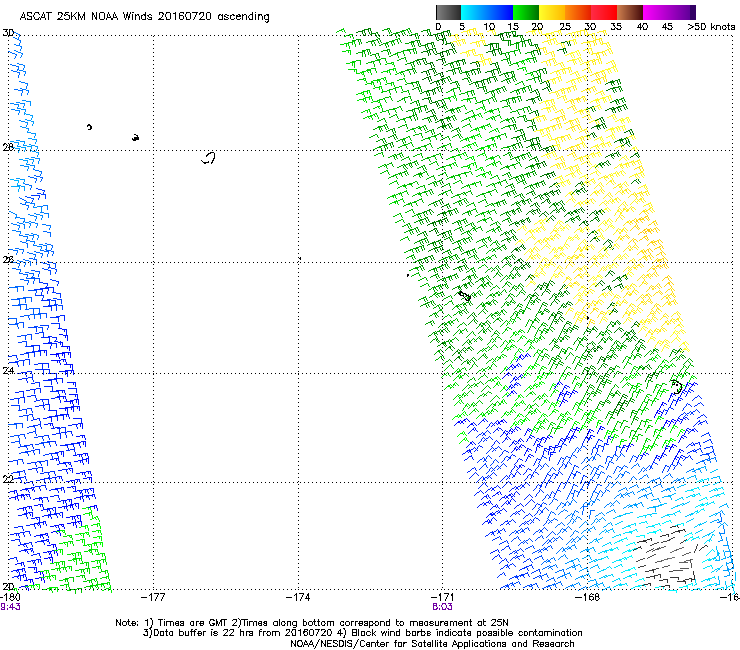Click the legend label '10'
This screenshot has height=650, width=740.
(x=489, y=27)
